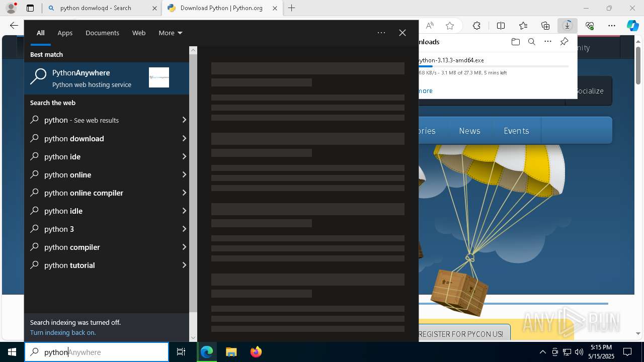Toggle the Split screen icon
The height and width of the screenshot is (362, 644).
tap(501, 26)
